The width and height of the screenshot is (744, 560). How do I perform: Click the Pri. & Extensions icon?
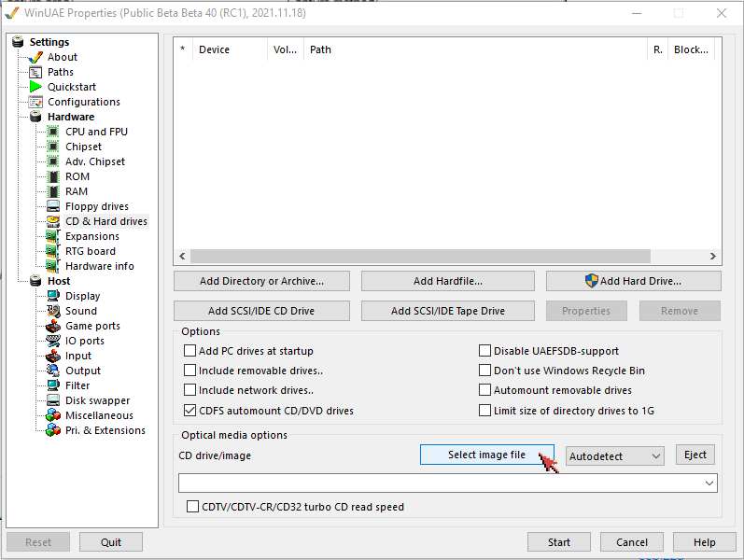(x=53, y=430)
